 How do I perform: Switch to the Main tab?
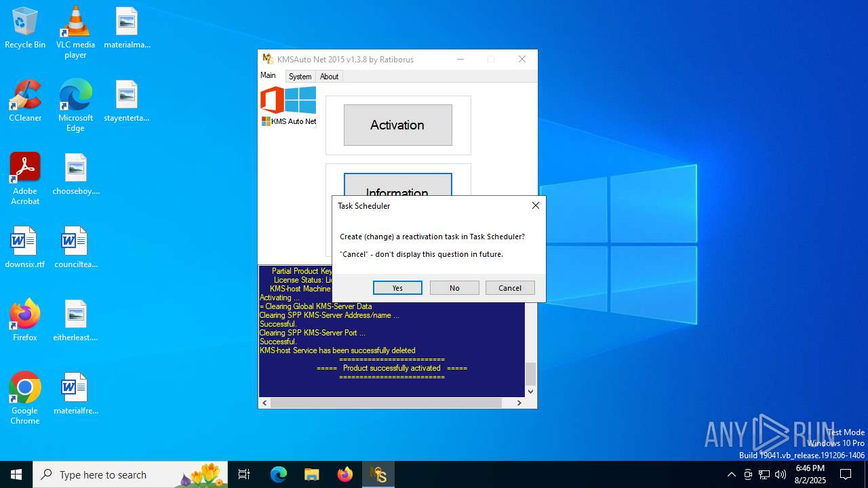269,76
